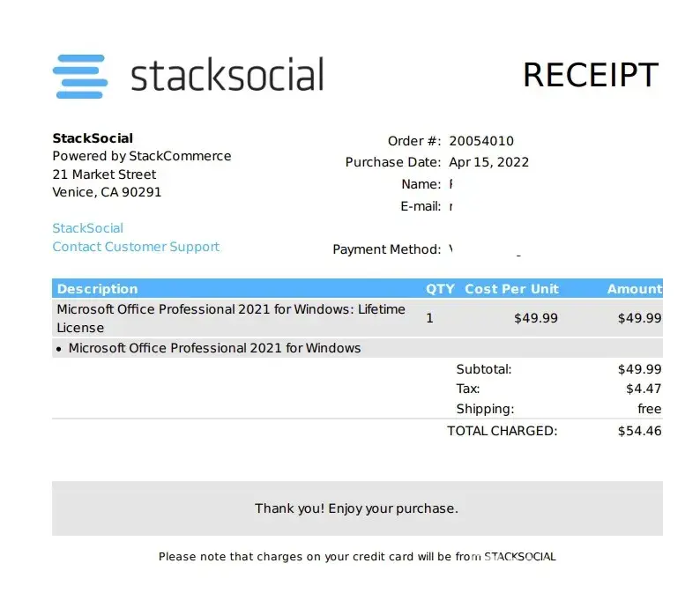Click the RECEIPT heading
The image size is (700, 593).
pos(590,76)
